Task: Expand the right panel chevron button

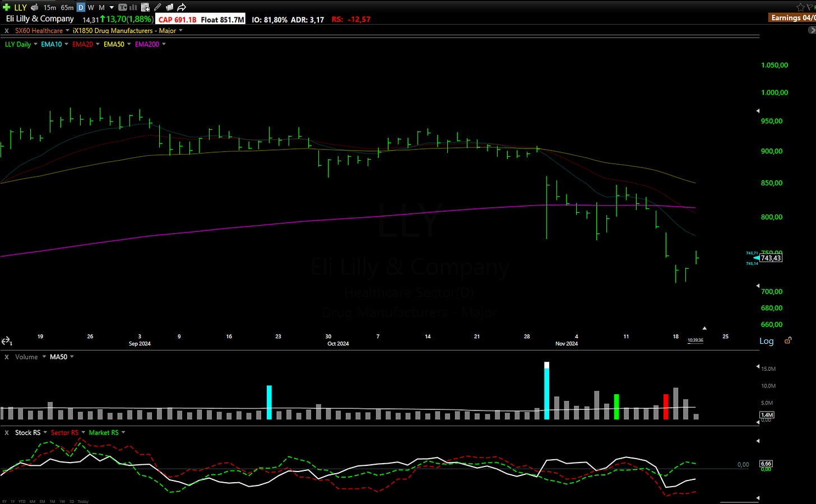Action: pos(812,30)
